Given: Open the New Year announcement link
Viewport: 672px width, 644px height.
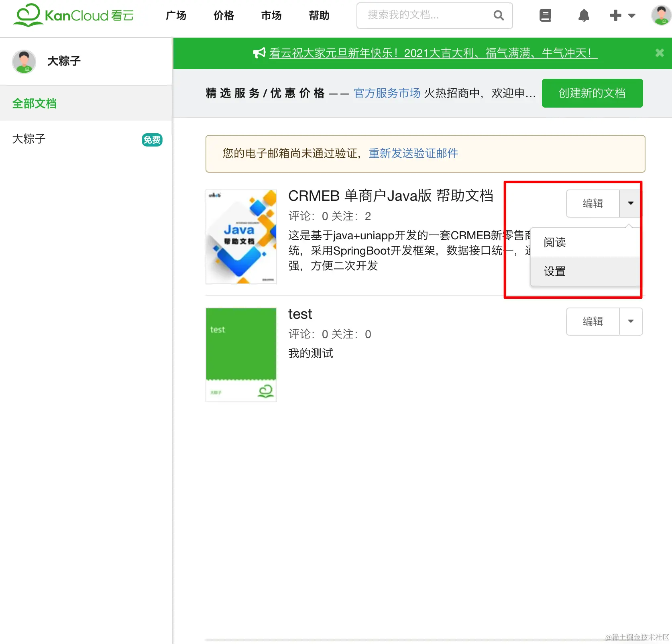Looking at the screenshot, I should 433,53.
